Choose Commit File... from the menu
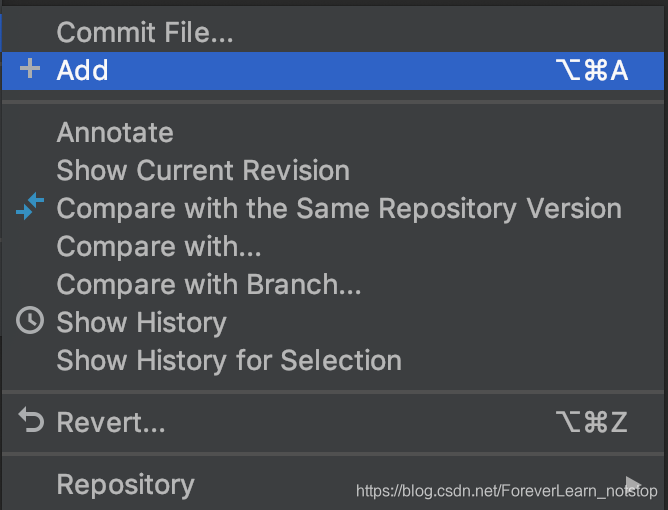Screen dimensions: 668x510 [x=333, y=32]
